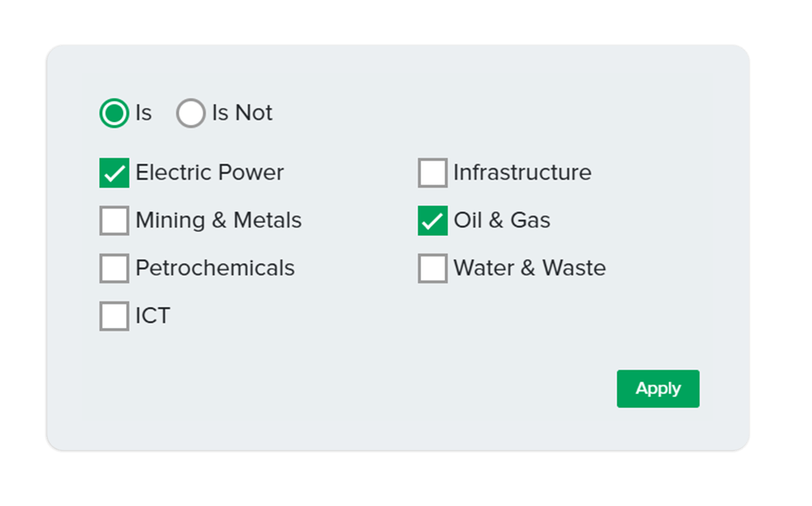Click the "Mining & Metals" label text
The image size is (812, 506).
click(x=218, y=221)
